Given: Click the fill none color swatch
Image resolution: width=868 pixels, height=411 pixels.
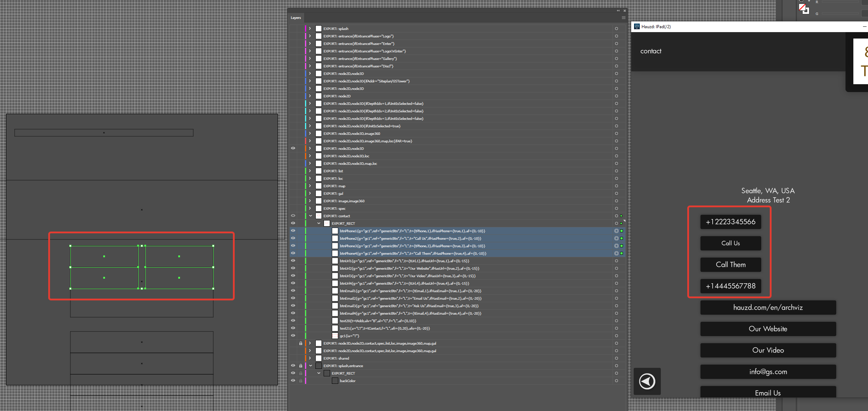Looking at the screenshot, I should pos(802,7).
